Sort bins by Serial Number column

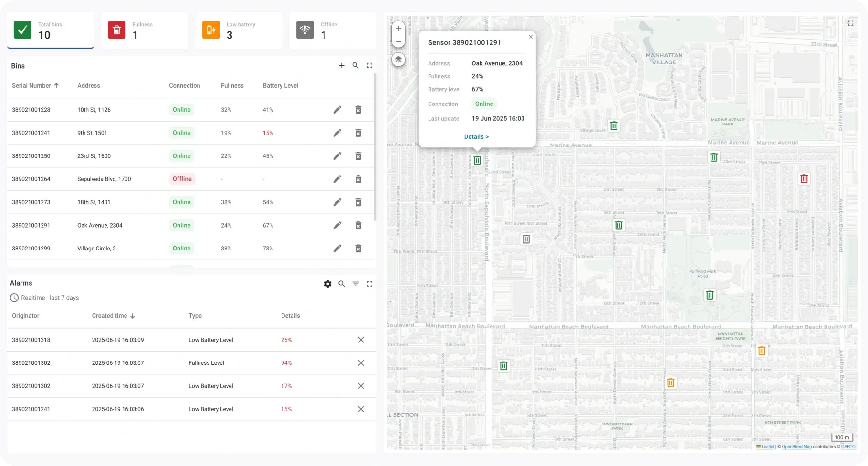(31, 86)
